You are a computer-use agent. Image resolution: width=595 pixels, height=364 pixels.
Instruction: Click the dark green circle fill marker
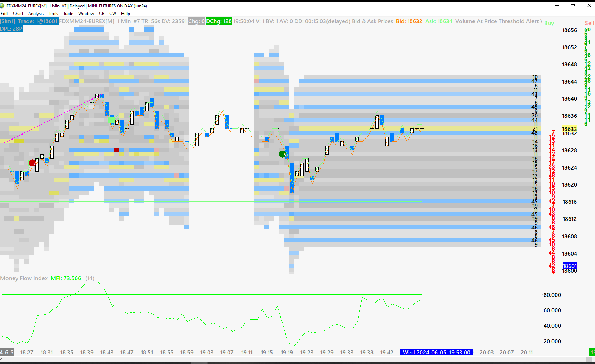point(282,154)
